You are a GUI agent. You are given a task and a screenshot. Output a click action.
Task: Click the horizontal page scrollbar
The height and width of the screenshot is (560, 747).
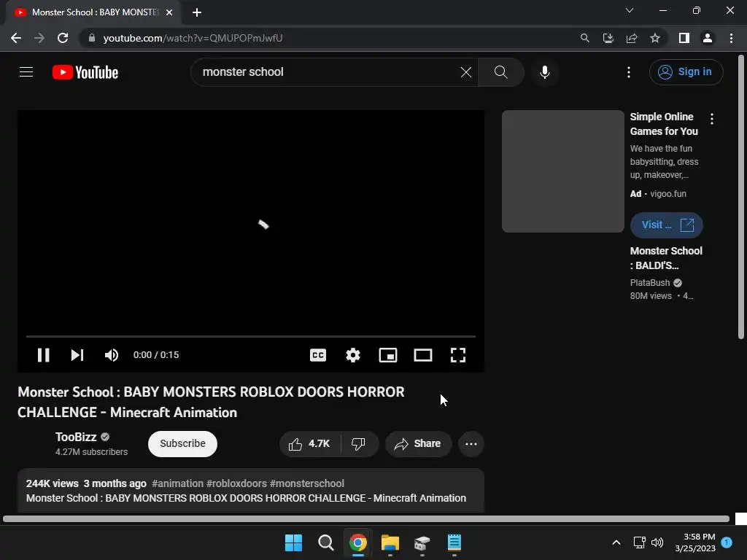tap(366, 518)
